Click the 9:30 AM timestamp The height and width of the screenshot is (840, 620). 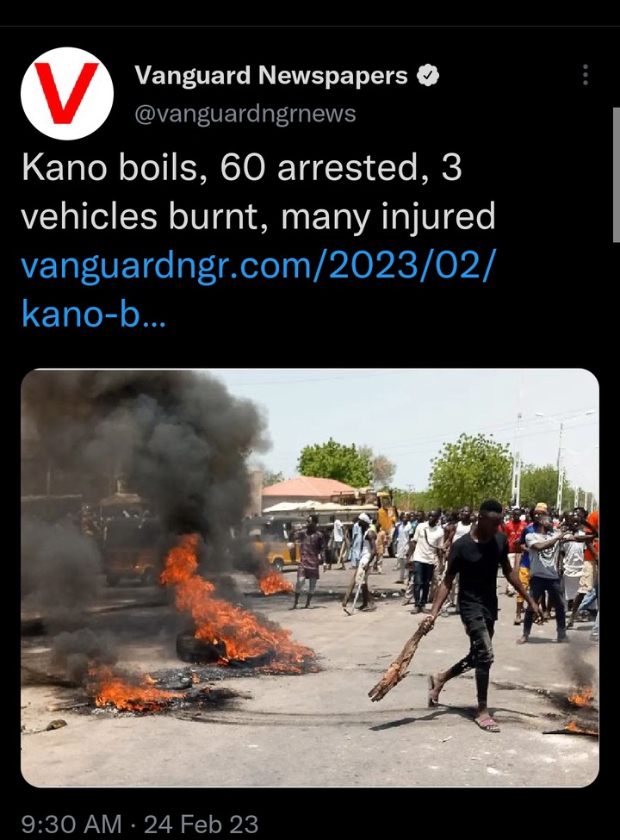[x=71, y=824]
